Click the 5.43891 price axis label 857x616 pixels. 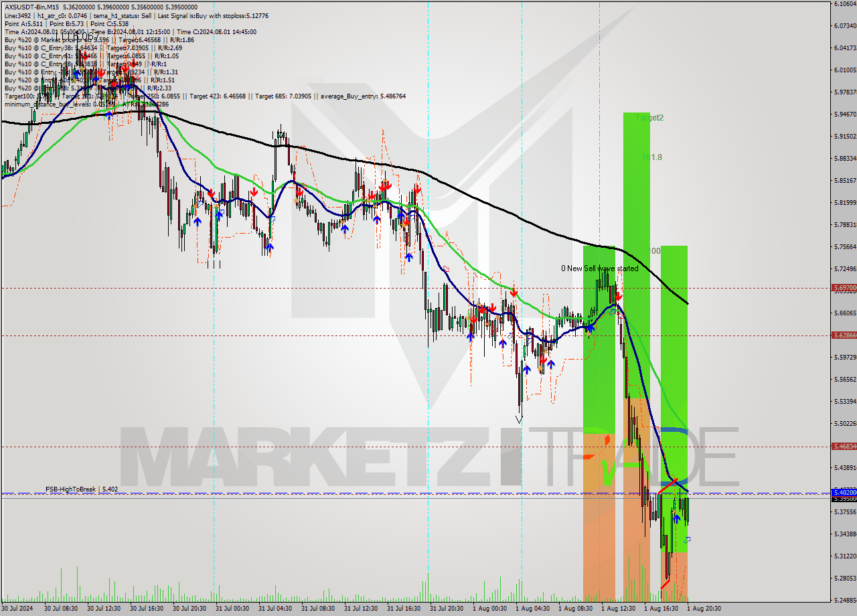pyautogui.click(x=845, y=467)
